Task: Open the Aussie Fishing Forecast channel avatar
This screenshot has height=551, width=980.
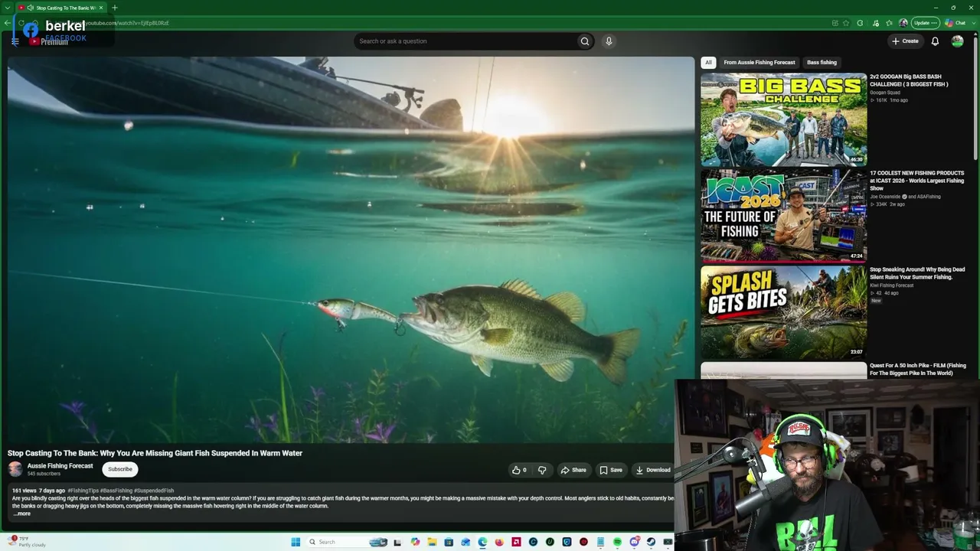Action: 15,469
